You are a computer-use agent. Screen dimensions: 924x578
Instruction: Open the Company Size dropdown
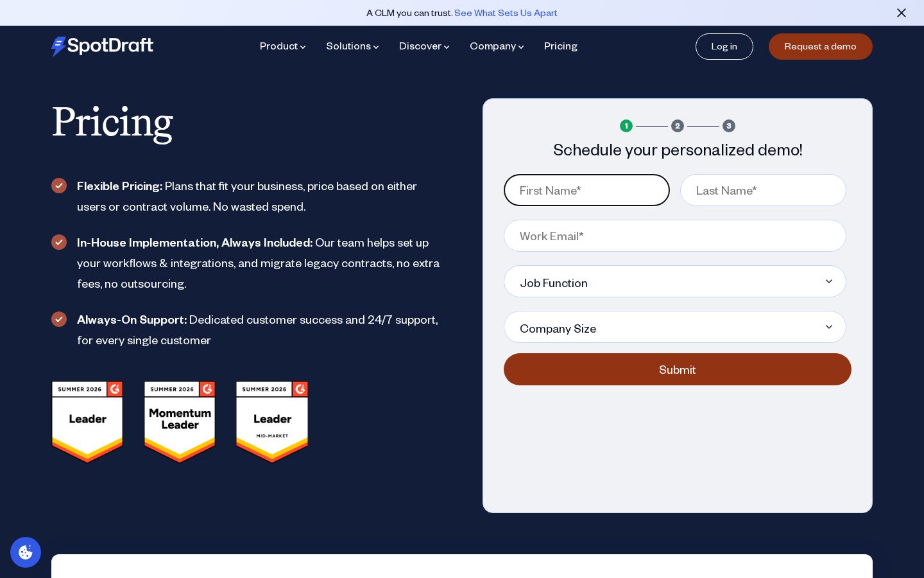[x=675, y=327]
